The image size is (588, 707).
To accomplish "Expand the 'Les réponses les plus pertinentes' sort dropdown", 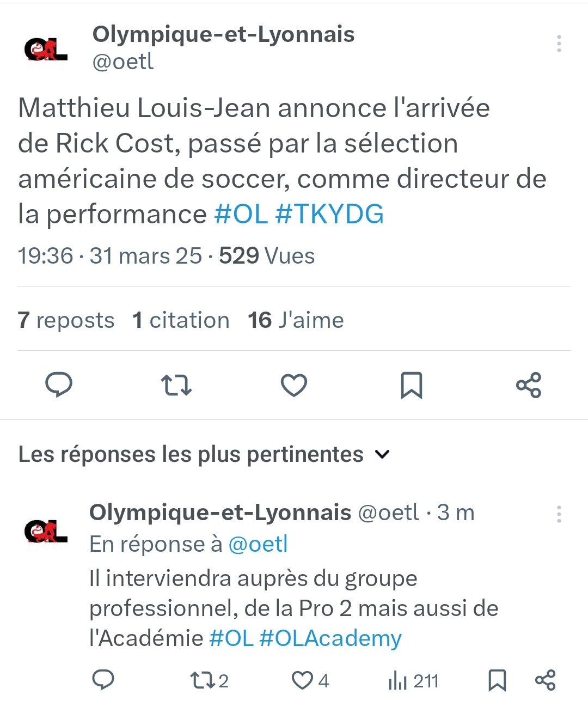I will 204,454.
